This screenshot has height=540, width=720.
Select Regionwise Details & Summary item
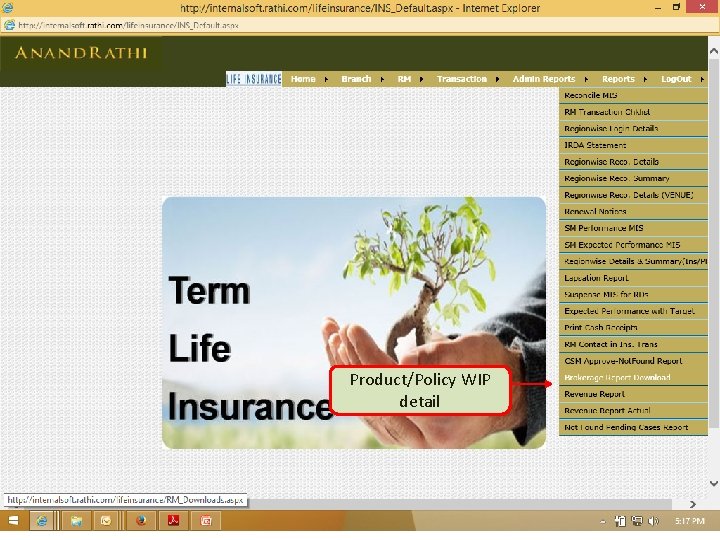pos(633,261)
